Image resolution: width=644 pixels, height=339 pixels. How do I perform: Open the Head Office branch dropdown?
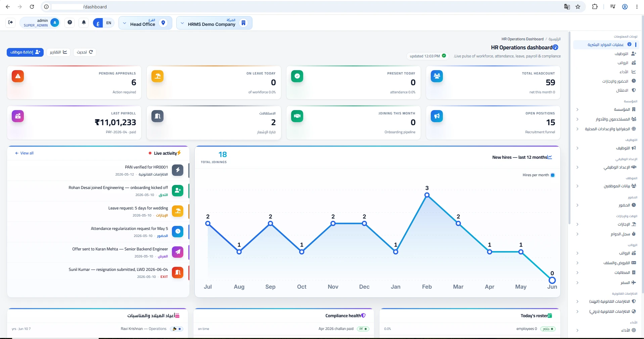pyautogui.click(x=145, y=23)
